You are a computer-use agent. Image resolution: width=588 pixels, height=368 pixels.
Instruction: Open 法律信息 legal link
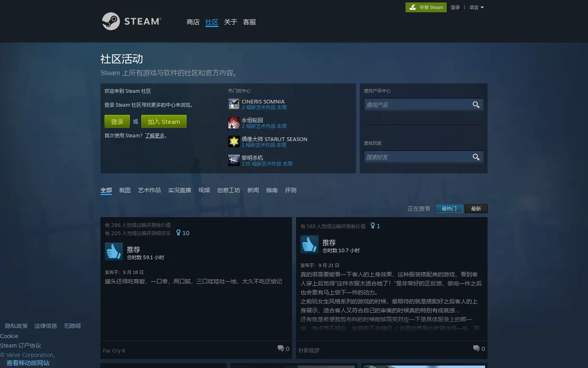pos(45,326)
